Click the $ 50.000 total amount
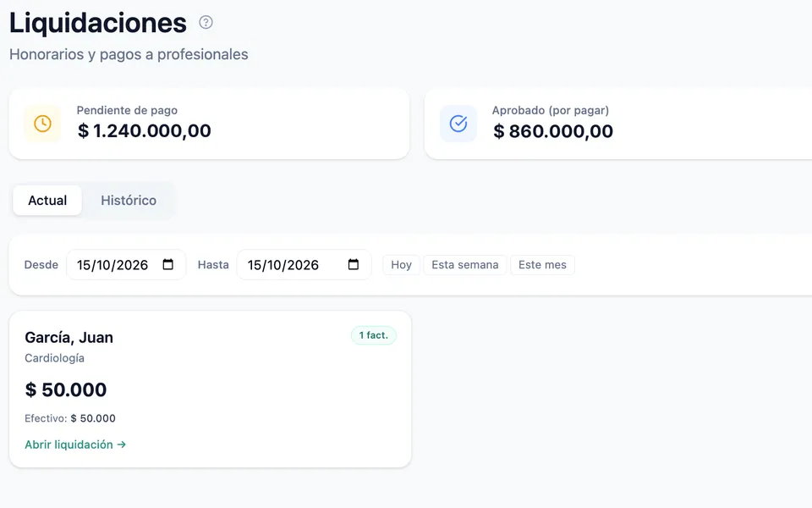The height and width of the screenshot is (508, 812). (x=66, y=389)
